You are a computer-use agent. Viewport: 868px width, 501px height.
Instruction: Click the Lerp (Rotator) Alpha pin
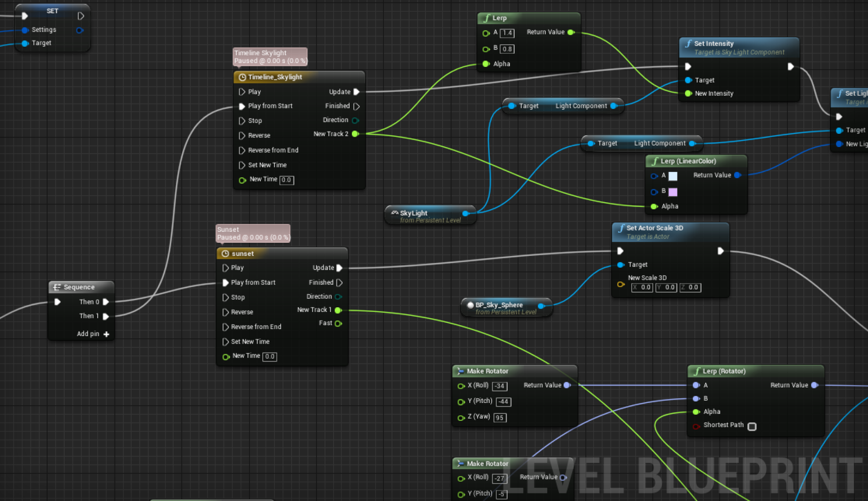696,412
